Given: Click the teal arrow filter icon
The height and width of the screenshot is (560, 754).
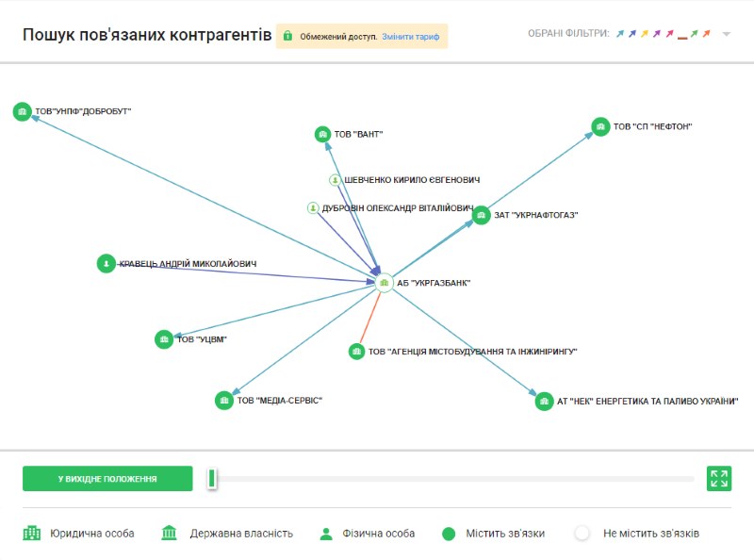Looking at the screenshot, I should (x=620, y=34).
